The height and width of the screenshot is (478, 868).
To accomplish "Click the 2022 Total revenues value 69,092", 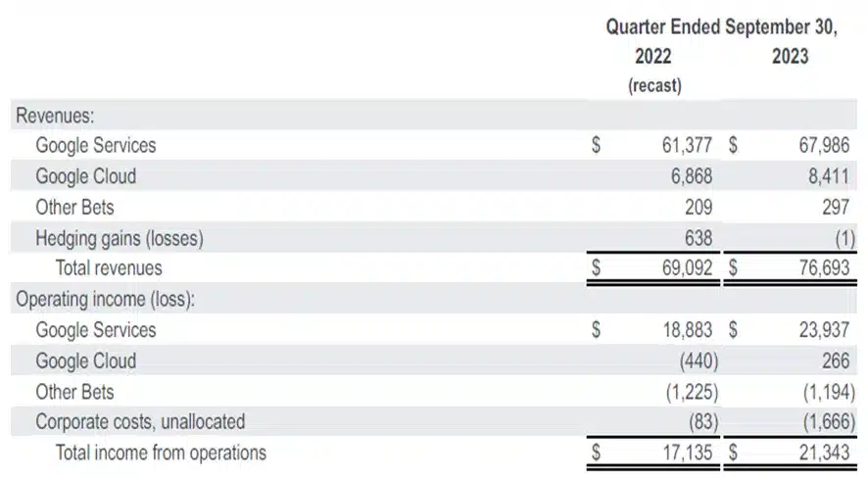I will point(687,267).
